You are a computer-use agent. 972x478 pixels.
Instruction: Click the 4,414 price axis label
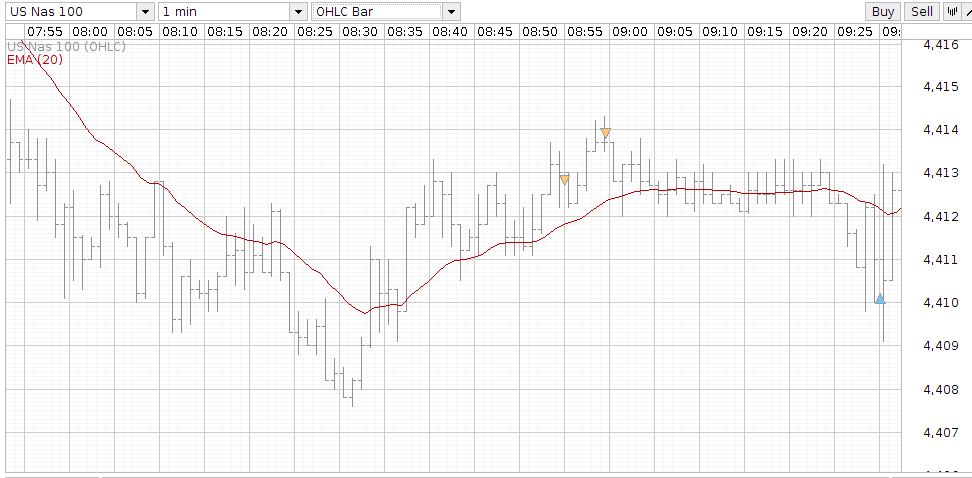pyautogui.click(x=940, y=130)
